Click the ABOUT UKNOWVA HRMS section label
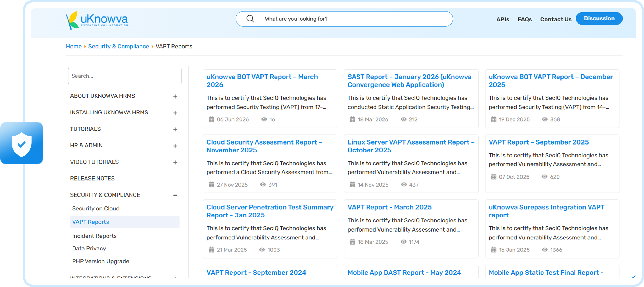 pyautogui.click(x=103, y=96)
